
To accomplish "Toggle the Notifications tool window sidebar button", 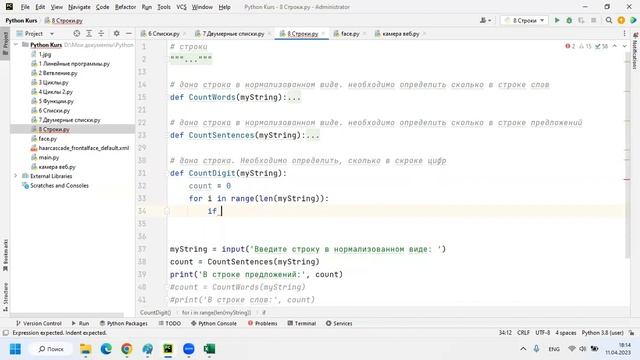I will pos(635,50).
